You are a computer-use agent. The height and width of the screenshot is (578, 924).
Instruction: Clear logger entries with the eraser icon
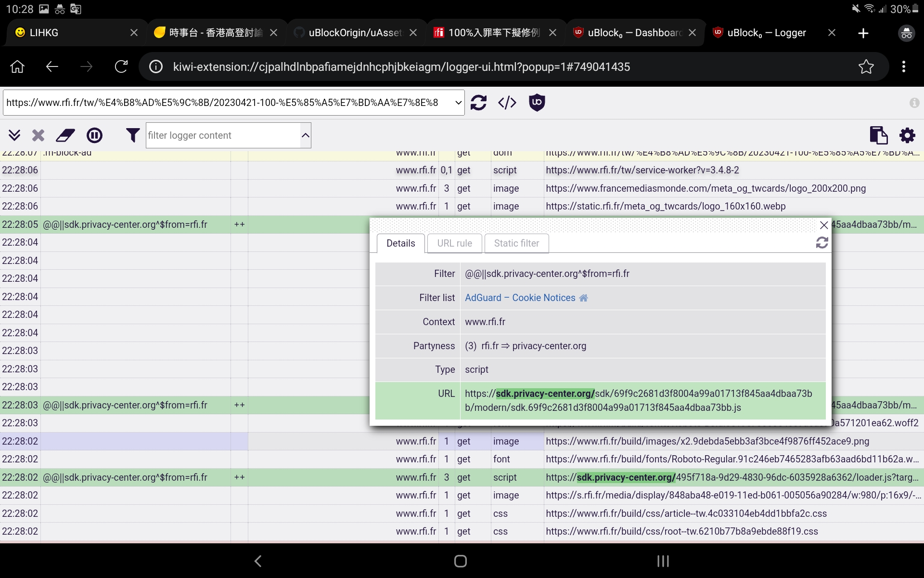pos(65,135)
